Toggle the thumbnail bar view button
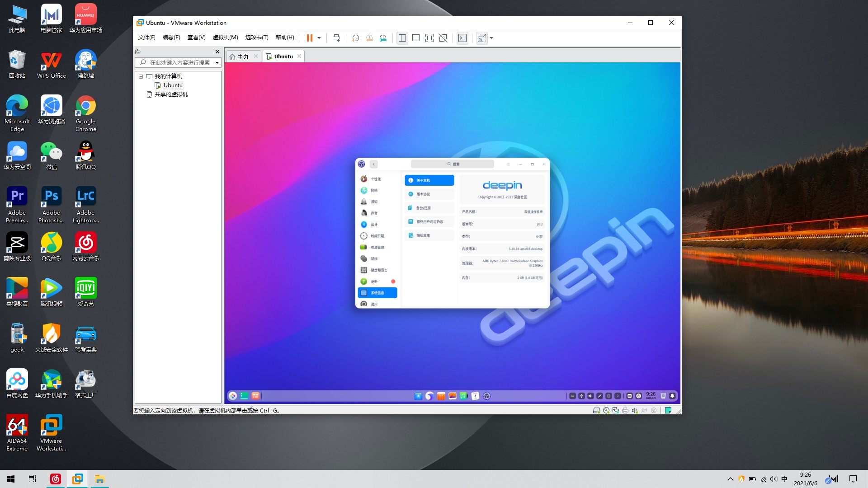The image size is (868, 488). [416, 38]
